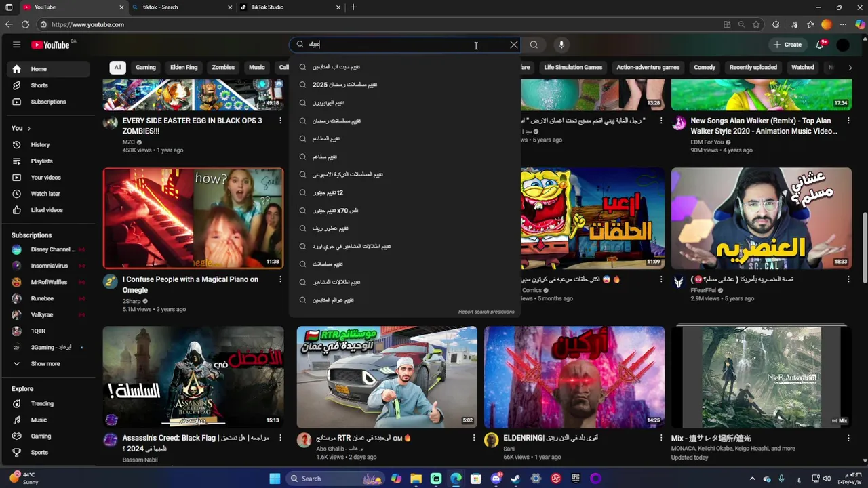Open MrRoflWaffles subscription

pyautogui.click(x=48, y=282)
